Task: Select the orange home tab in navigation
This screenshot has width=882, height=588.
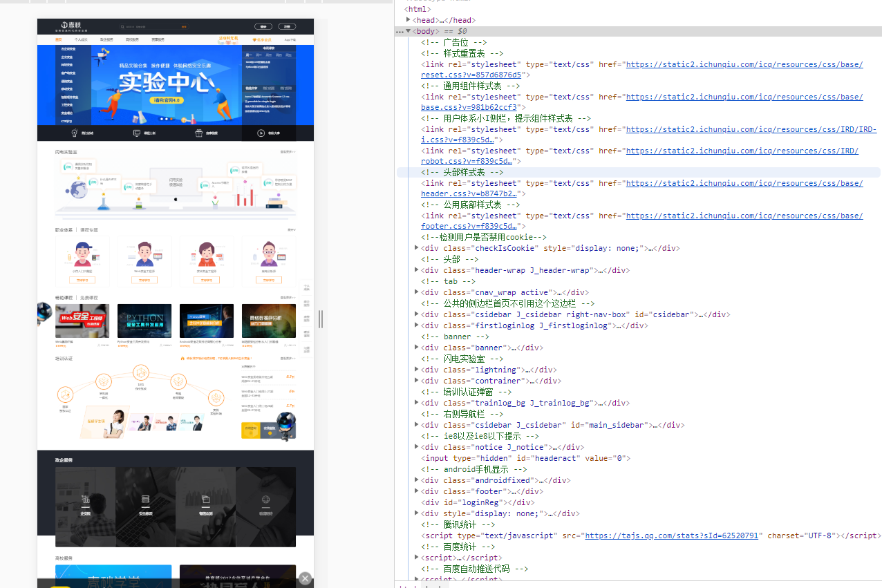Action: pos(59,40)
